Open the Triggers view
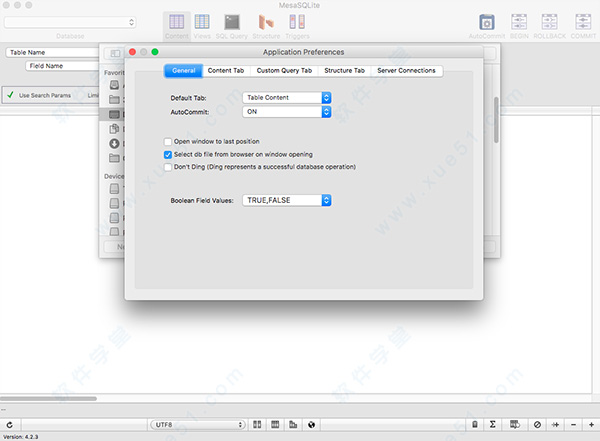This screenshot has height=441, width=600. pos(296,22)
